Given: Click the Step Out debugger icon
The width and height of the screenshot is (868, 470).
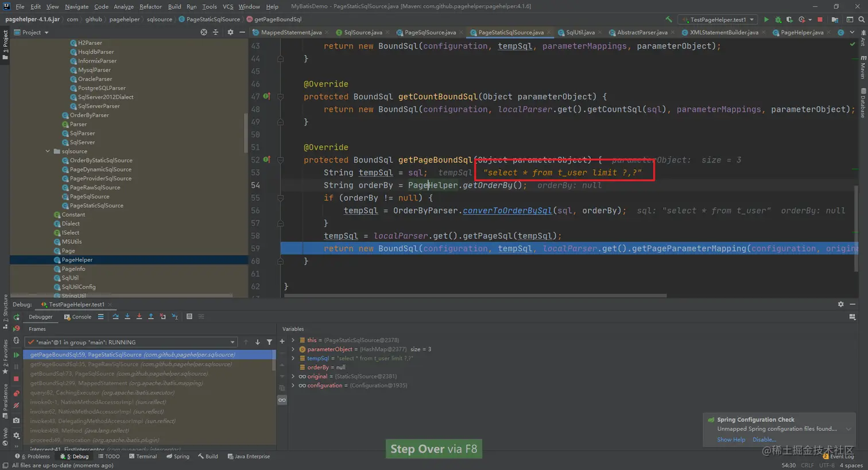Looking at the screenshot, I should click(151, 317).
